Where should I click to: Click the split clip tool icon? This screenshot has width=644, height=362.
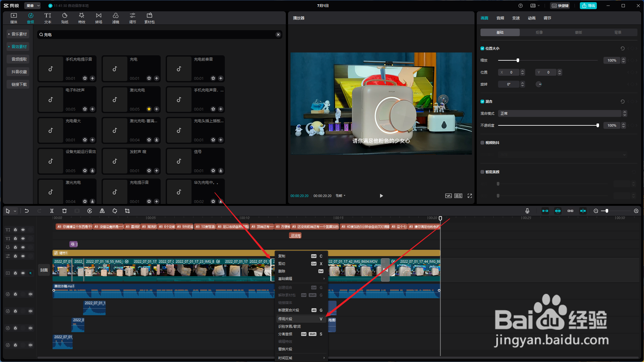point(52,211)
